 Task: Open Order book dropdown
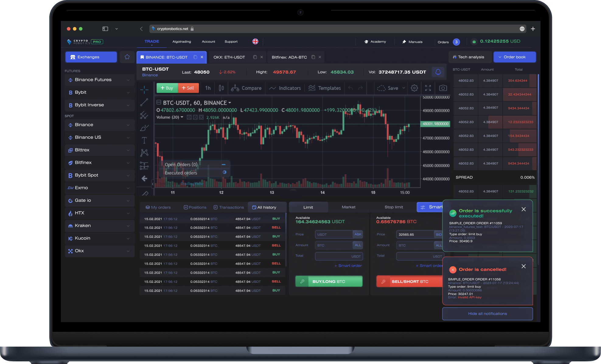(x=515, y=57)
